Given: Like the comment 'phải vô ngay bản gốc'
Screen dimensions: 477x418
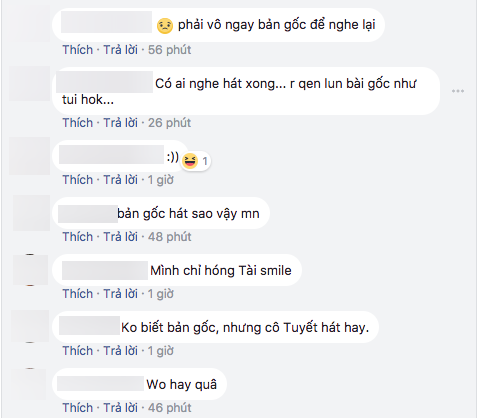Looking at the screenshot, I should pos(78,50).
